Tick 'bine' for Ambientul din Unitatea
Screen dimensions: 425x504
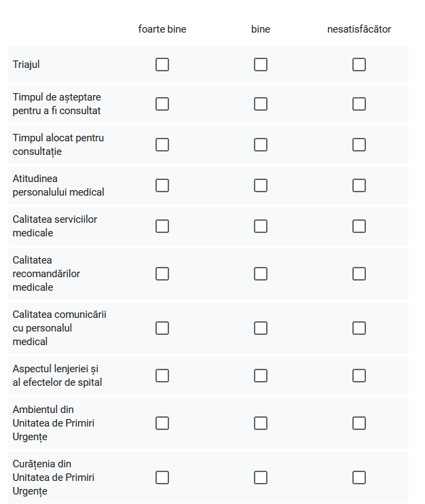[261, 423]
